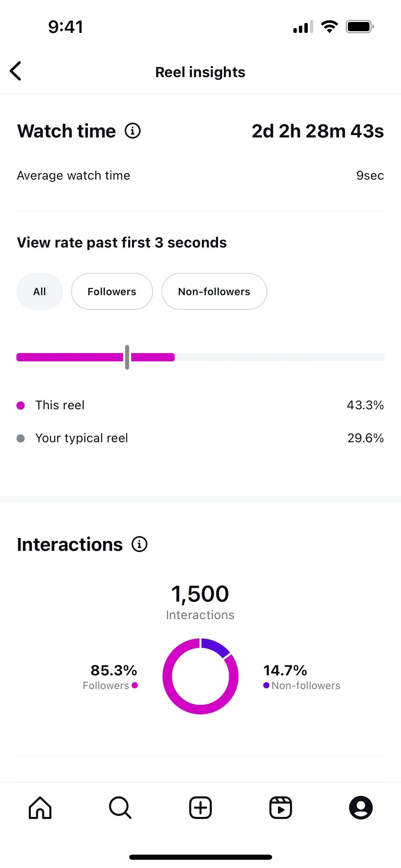Viewport: 401px width, 868px height.
Task: Select the Non-followers filter chip
Action: click(214, 291)
